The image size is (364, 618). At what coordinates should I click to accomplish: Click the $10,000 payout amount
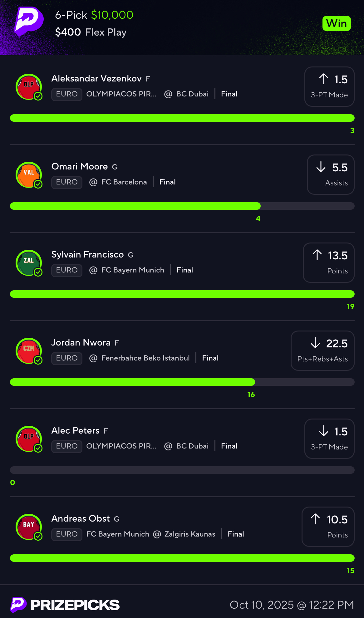tap(112, 15)
